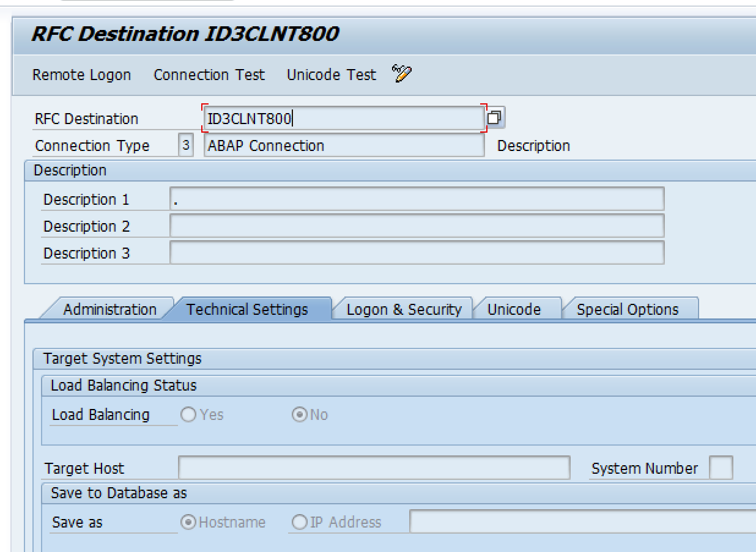756x552 pixels.
Task: Click the Target Host field
Action: (373, 468)
